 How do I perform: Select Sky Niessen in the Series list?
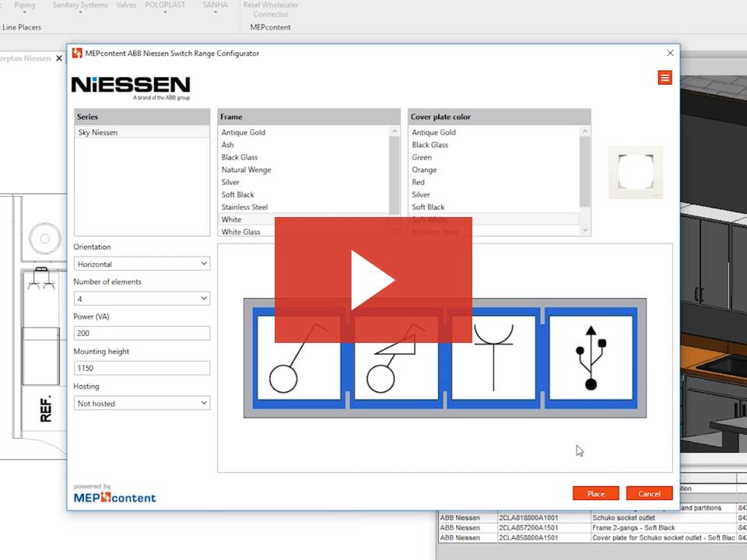point(142,132)
